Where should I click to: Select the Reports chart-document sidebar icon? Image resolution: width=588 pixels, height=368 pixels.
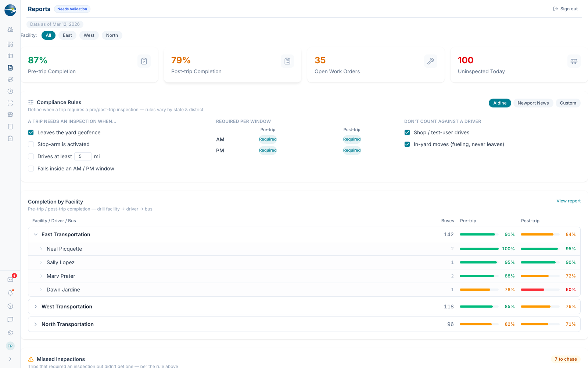10,68
